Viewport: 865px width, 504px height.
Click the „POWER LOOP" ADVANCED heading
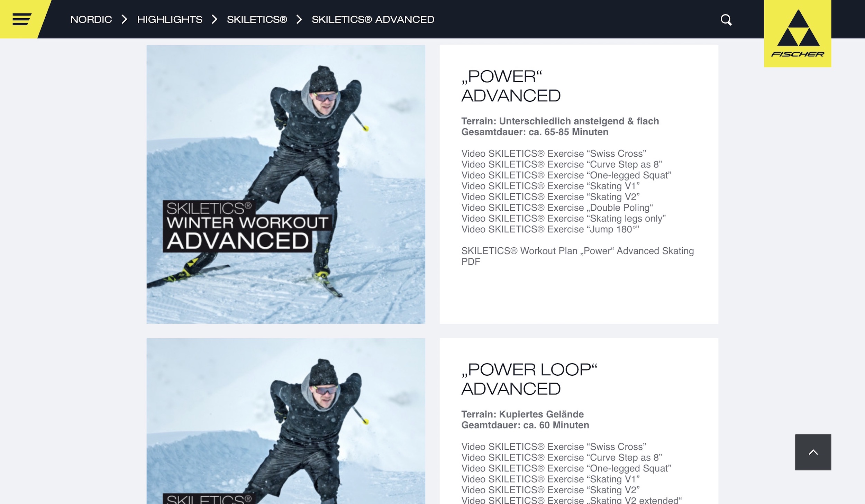pos(529,379)
